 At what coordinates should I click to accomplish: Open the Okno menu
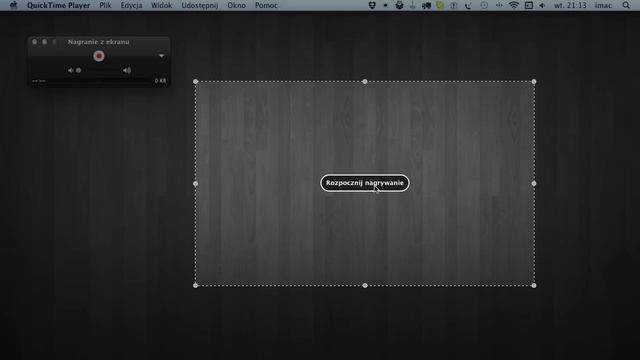click(x=236, y=5)
